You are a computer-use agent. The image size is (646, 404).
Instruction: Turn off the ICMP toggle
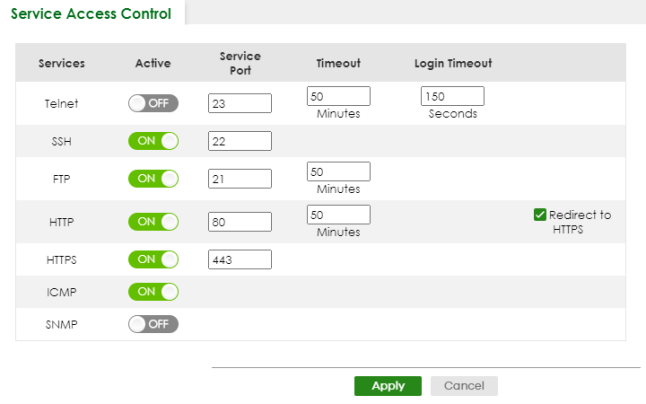coord(153,292)
